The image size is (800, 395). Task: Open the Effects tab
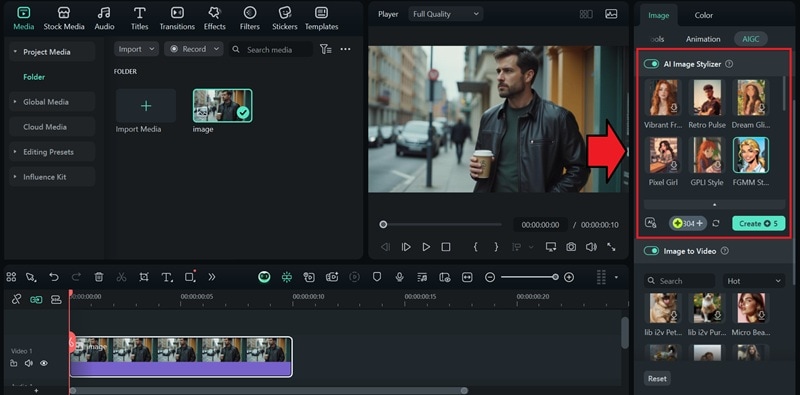coord(215,19)
